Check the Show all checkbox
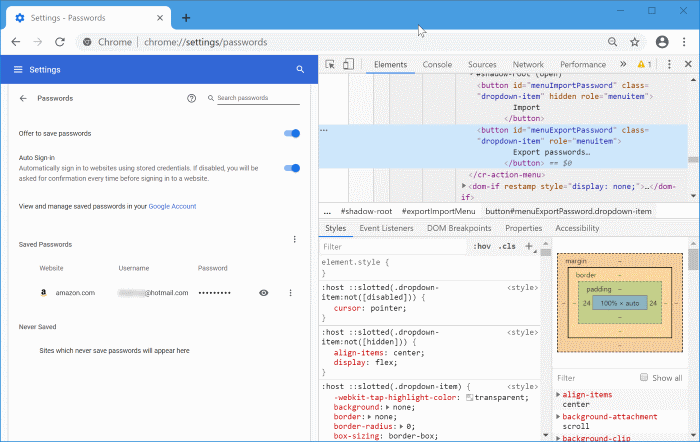Viewport: 700px width, 442px height. [x=641, y=378]
